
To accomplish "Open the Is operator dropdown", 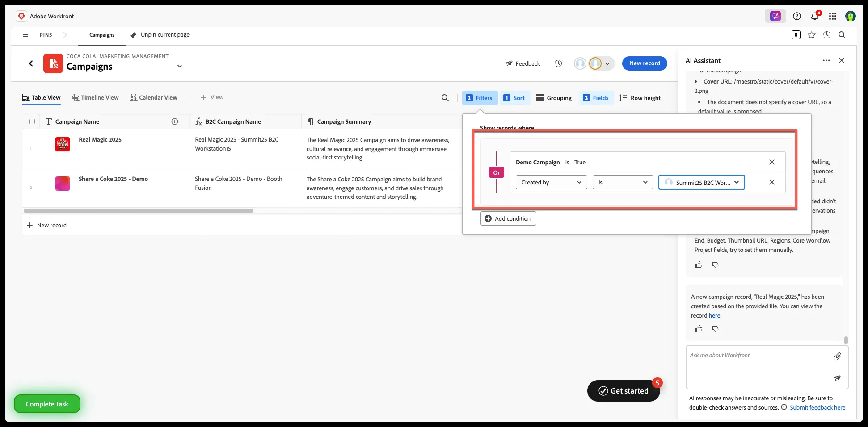I will 623,182.
